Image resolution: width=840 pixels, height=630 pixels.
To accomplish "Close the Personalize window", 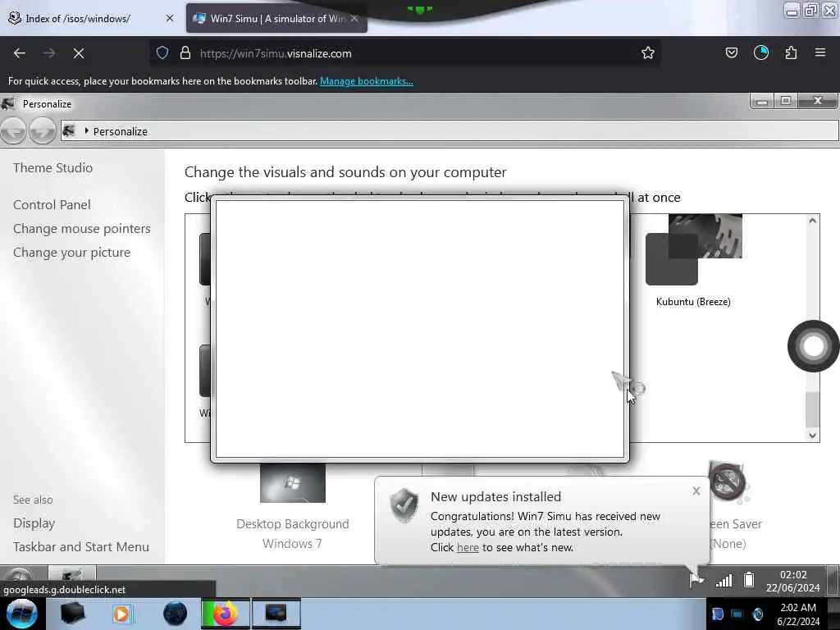I will tap(818, 101).
